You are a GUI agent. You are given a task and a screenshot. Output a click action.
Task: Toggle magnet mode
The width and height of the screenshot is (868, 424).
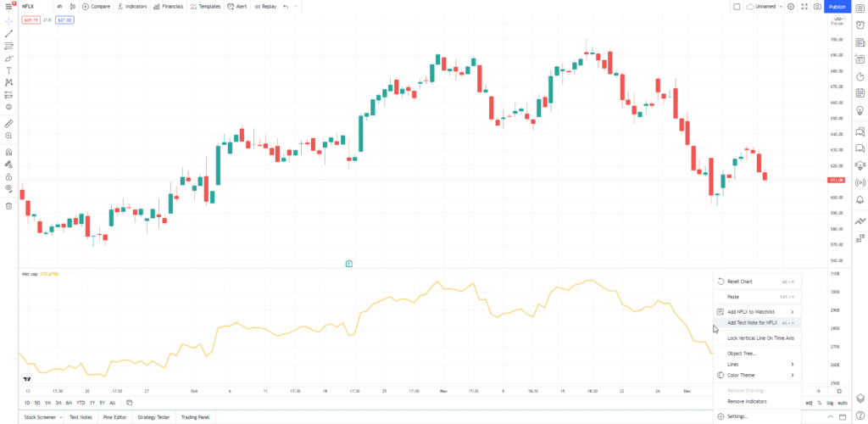tap(8, 152)
